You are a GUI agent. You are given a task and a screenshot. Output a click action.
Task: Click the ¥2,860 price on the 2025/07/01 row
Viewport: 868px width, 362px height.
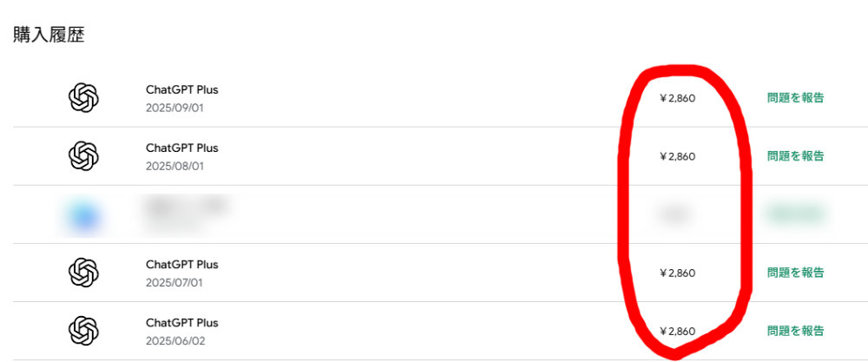coord(678,273)
